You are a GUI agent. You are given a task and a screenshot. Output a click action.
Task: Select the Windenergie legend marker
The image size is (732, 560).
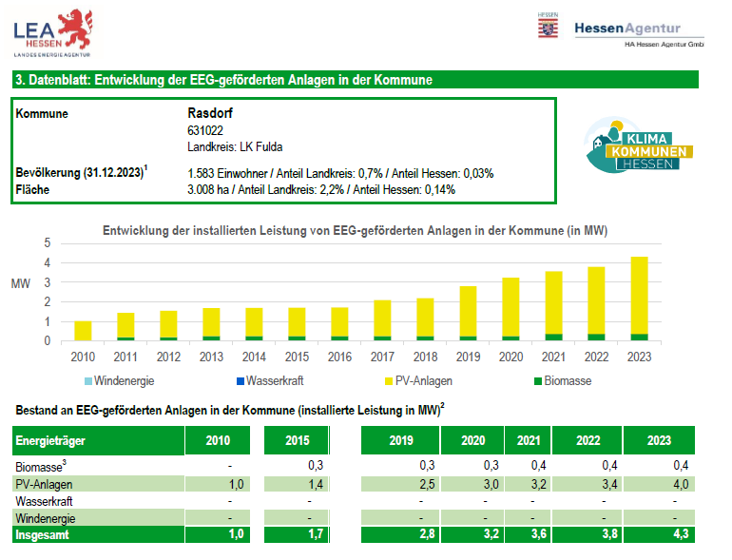click(x=90, y=381)
